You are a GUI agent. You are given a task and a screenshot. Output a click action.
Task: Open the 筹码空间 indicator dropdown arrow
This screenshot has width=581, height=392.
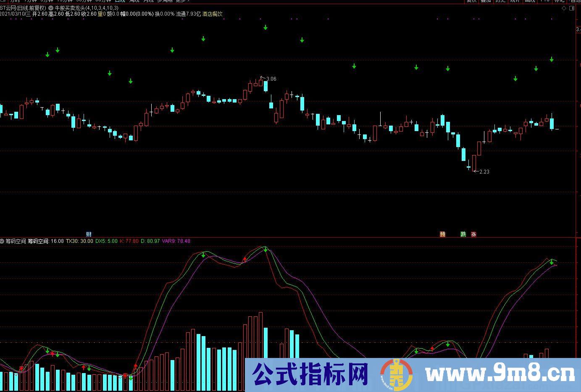[2, 241]
